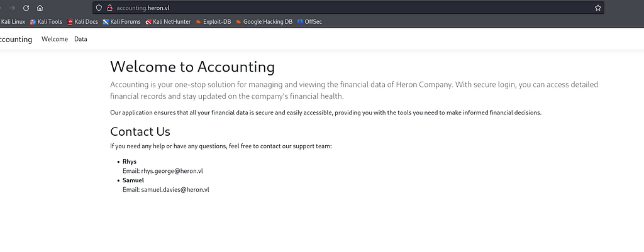This screenshot has width=644, height=252.
Task: Go to browser home page icon
Action: click(40, 8)
